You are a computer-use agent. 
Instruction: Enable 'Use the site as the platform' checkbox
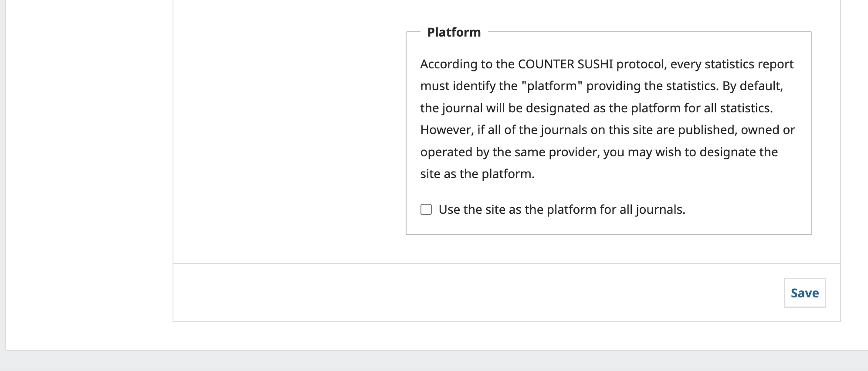pos(426,209)
